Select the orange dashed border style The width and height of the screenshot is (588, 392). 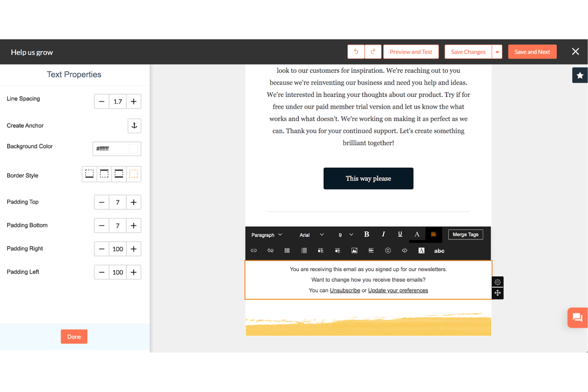click(134, 174)
